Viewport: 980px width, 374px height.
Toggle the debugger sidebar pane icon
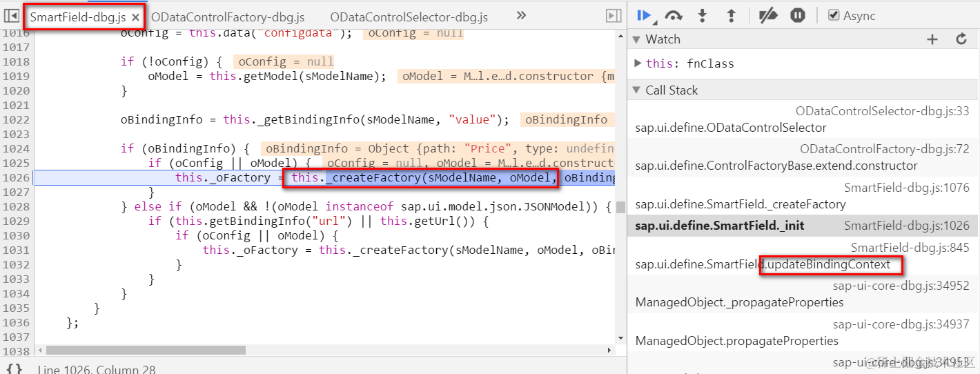tap(613, 15)
